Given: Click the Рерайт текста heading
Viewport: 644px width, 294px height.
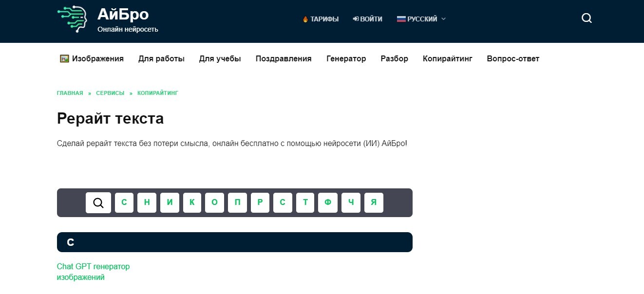Looking at the screenshot, I should [110, 118].
